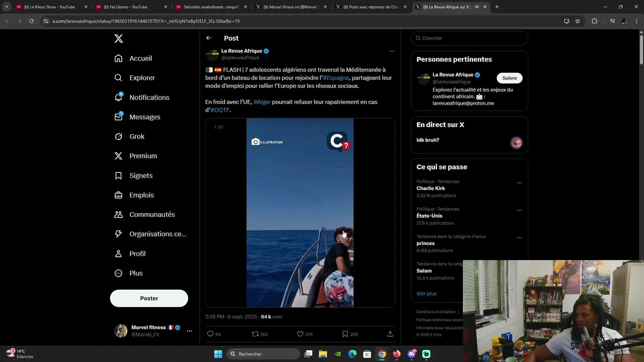Go to Accueil home feed
The height and width of the screenshot is (362, 644).
tap(133, 58)
